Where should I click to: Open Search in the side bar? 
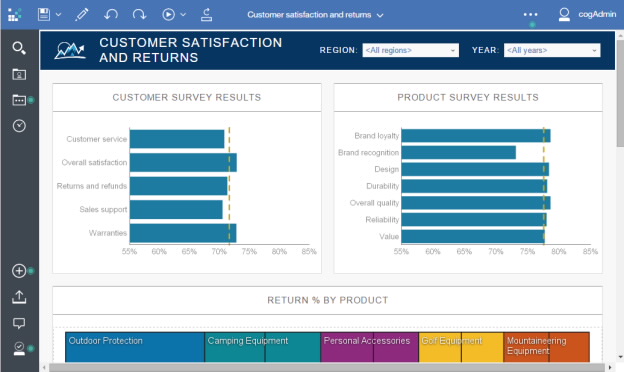(19, 48)
